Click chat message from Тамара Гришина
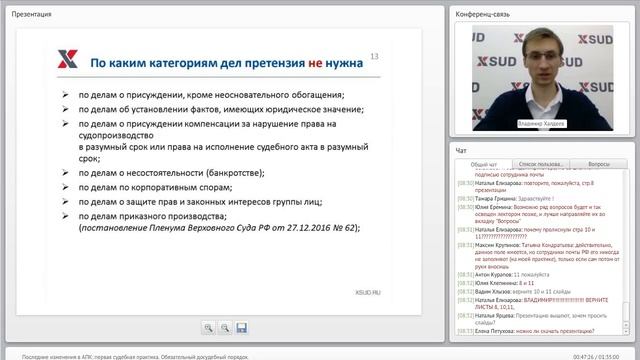The height and width of the screenshot is (360, 640). (506, 199)
